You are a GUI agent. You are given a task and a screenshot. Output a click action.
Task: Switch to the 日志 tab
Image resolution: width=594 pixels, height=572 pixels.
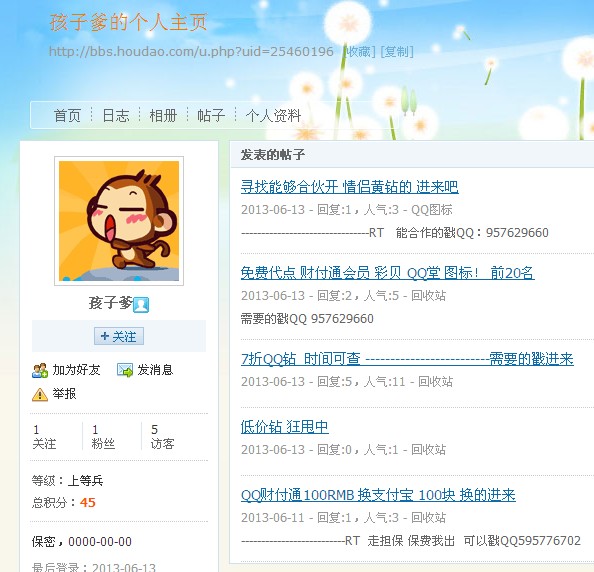116,116
